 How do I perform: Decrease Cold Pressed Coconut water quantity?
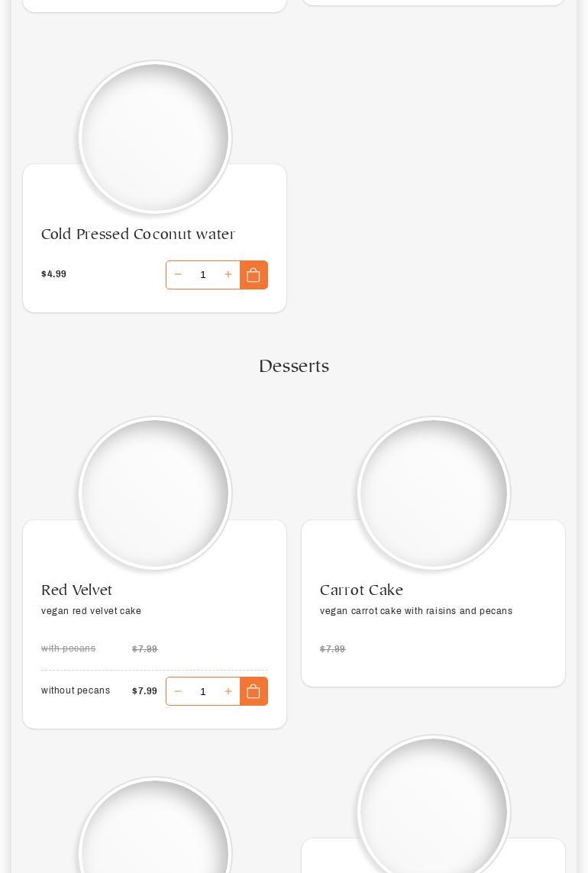pyautogui.click(x=178, y=275)
